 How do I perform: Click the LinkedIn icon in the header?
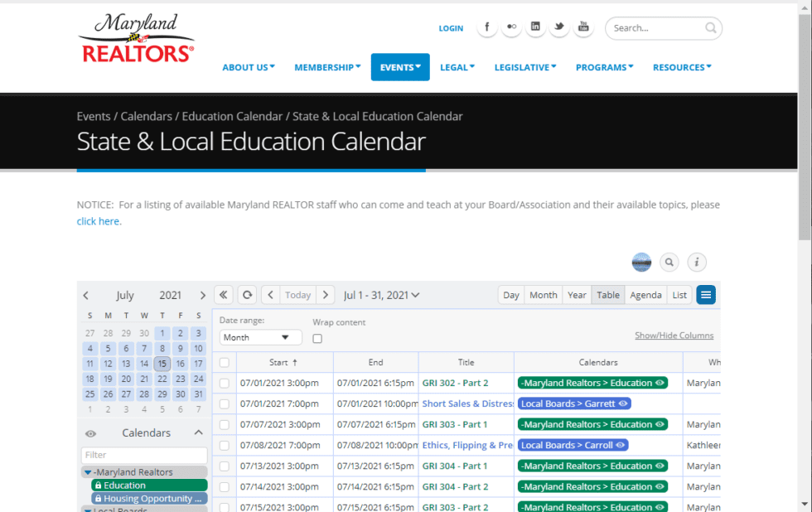click(x=535, y=27)
